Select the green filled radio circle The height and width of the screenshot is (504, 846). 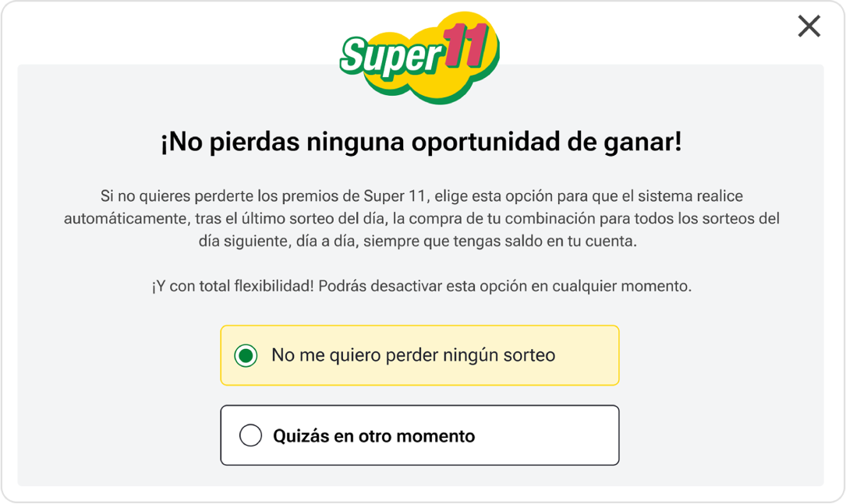(246, 356)
